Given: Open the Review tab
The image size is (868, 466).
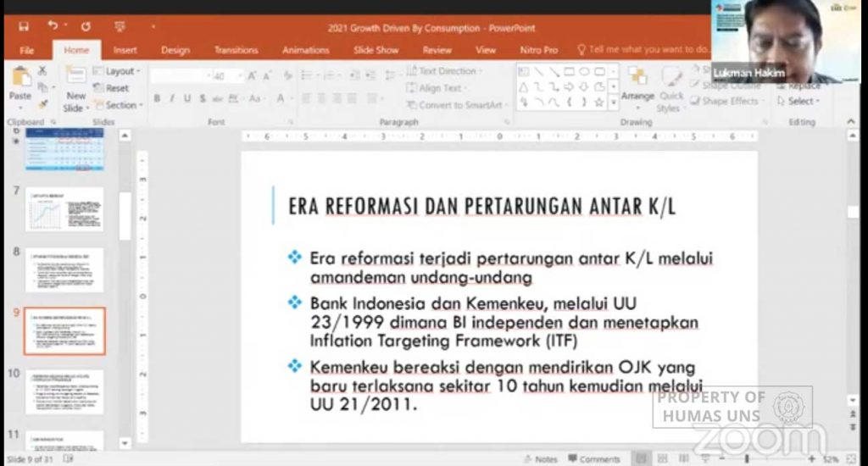Looking at the screenshot, I should [437, 50].
